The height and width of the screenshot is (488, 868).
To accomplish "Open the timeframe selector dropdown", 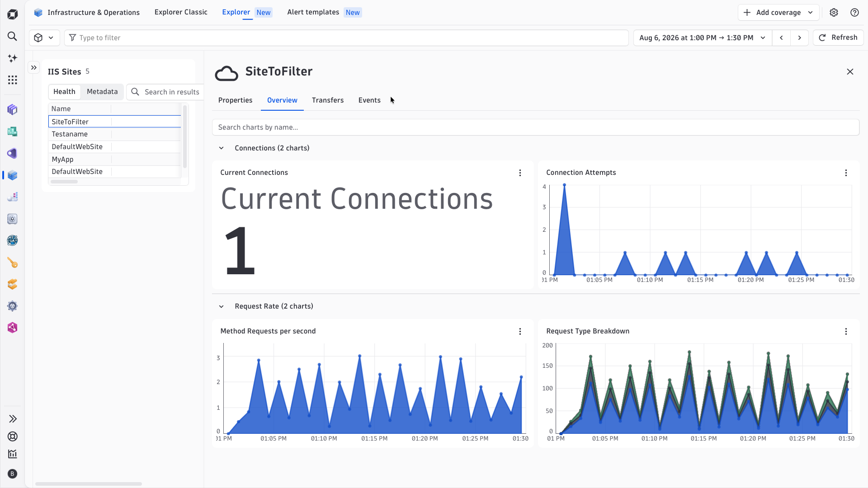I will (x=703, y=38).
